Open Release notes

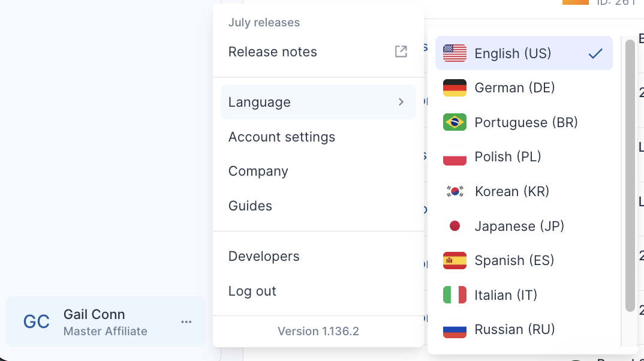(318, 52)
